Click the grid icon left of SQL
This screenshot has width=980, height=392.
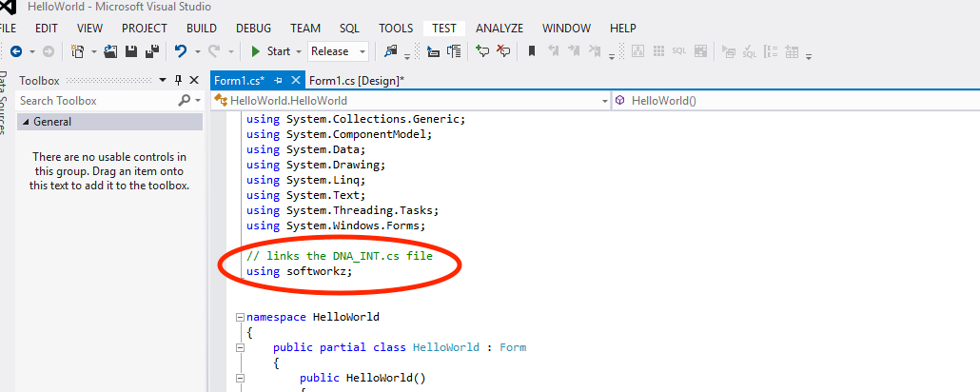click(658, 52)
